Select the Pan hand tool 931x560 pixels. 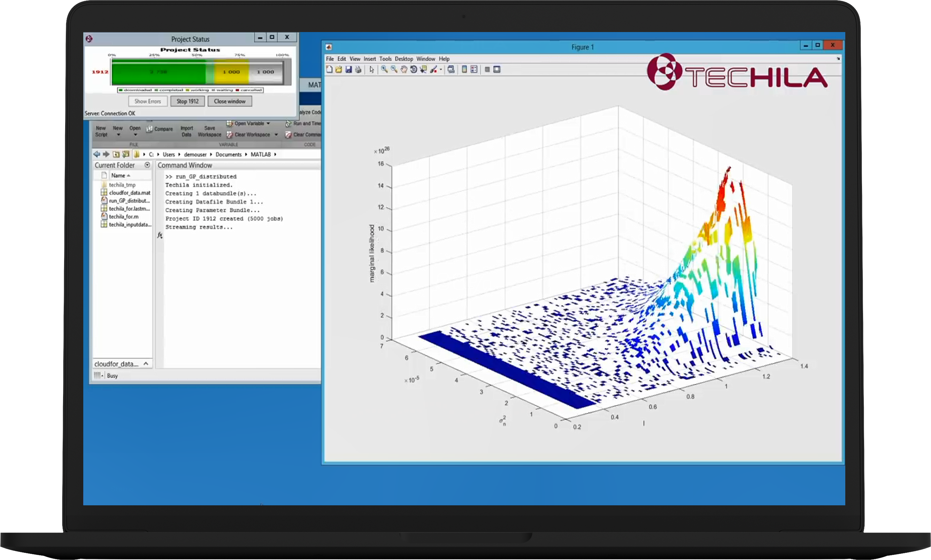(x=403, y=69)
